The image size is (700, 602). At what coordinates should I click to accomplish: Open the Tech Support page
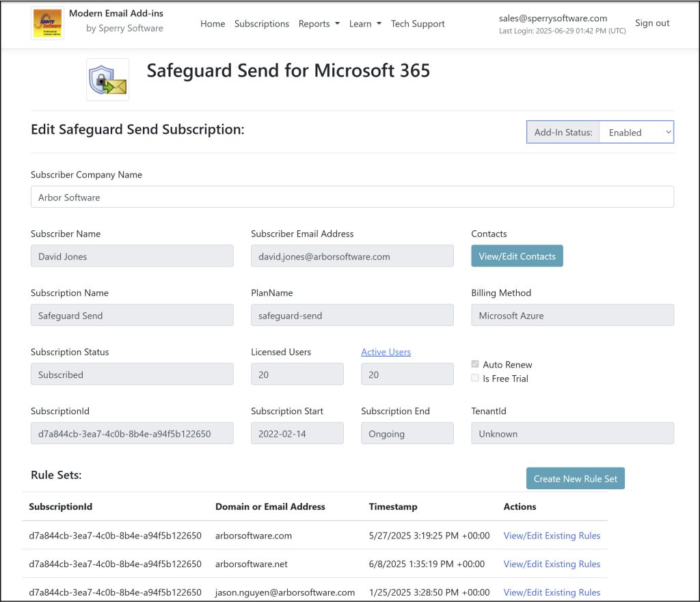tap(418, 23)
